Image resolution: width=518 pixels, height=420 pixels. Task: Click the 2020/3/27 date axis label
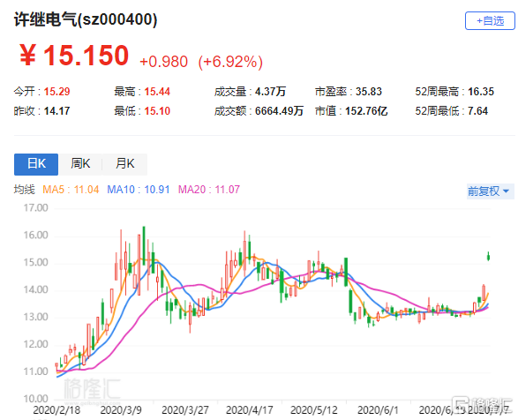point(185,410)
